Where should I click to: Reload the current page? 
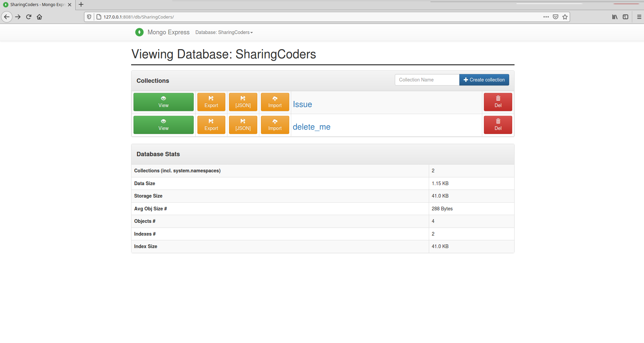point(29,17)
